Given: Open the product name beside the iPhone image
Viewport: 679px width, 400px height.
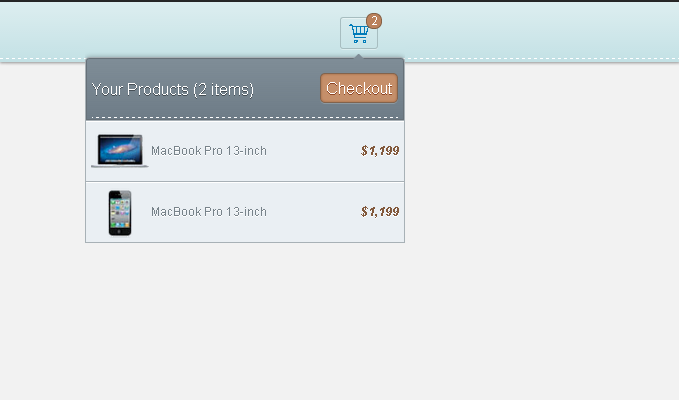Looking at the screenshot, I should [x=209, y=212].
